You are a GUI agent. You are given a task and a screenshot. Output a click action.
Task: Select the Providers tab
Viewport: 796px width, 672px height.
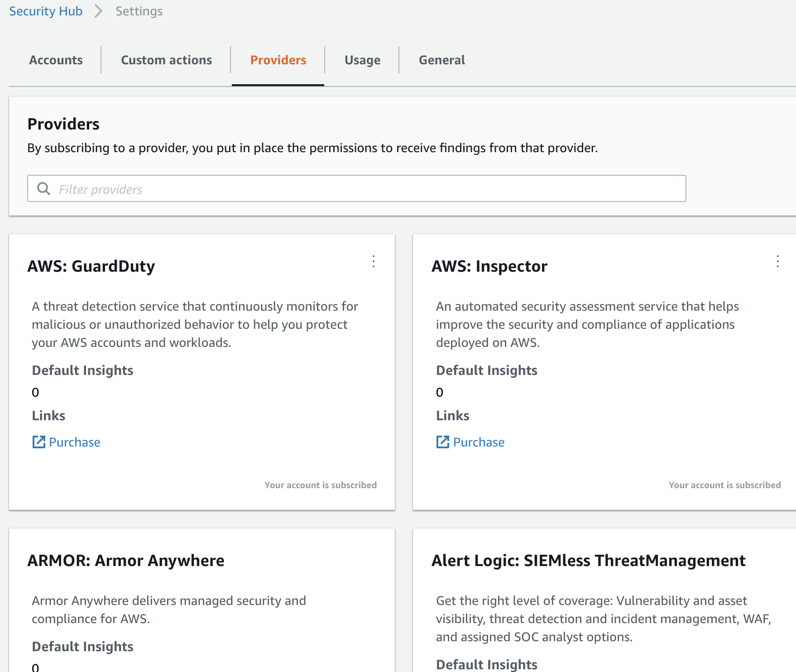click(278, 60)
